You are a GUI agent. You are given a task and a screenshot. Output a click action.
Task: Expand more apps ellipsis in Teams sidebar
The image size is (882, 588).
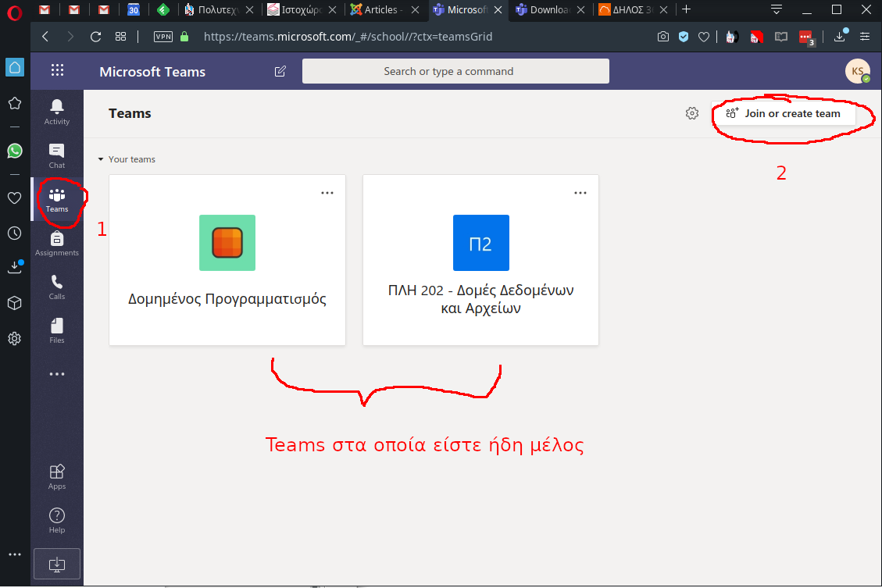[57, 374]
